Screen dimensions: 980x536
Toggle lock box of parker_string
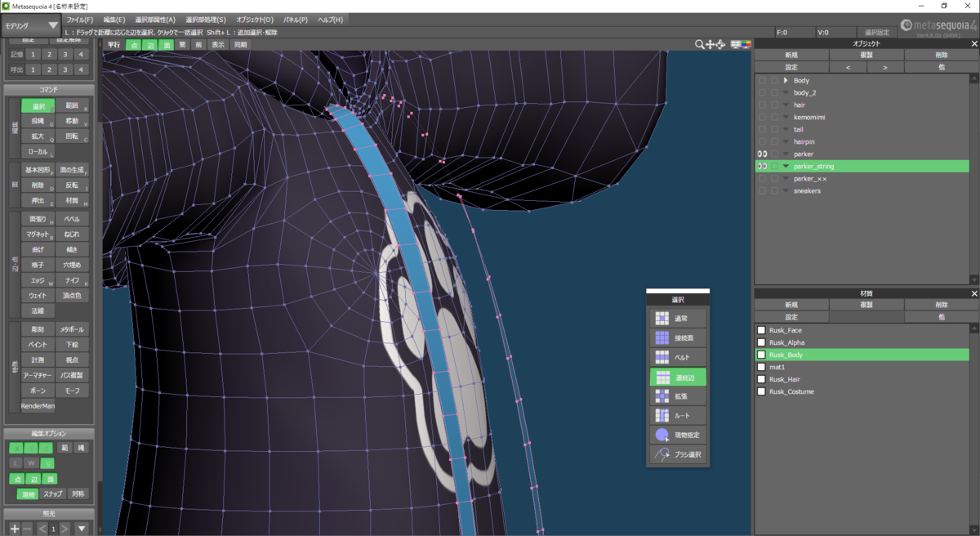pyautogui.click(x=774, y=166)
